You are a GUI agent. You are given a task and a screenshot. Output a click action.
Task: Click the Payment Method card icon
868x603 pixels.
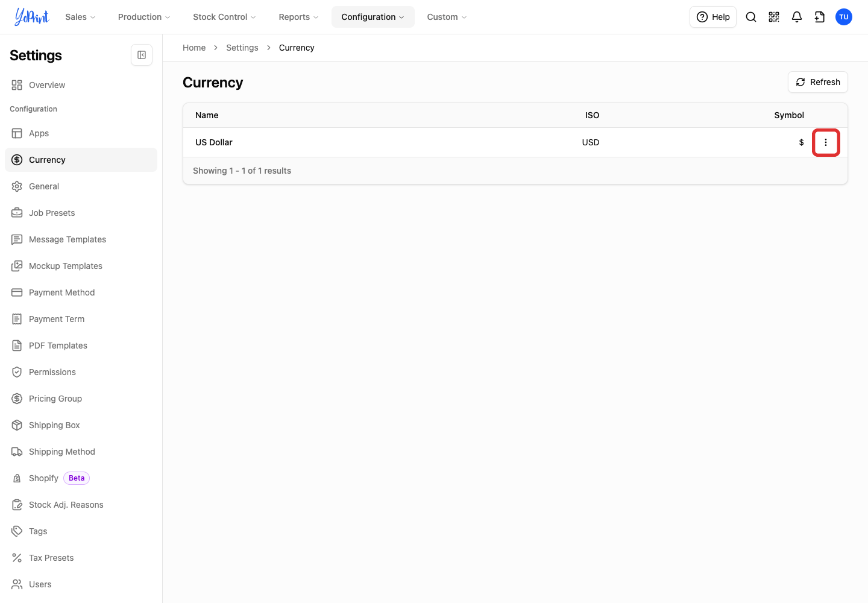tap(17, 292)
